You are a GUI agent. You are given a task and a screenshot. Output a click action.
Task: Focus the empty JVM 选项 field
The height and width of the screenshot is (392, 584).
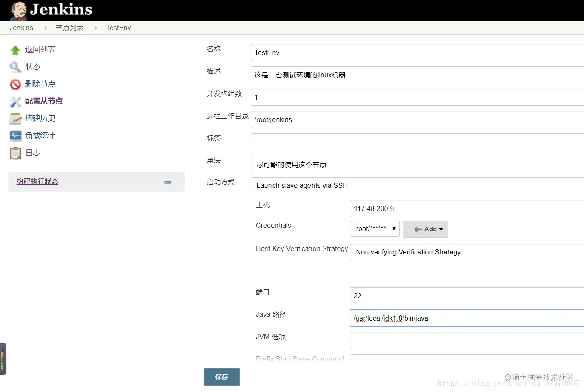tap(467, 340)
